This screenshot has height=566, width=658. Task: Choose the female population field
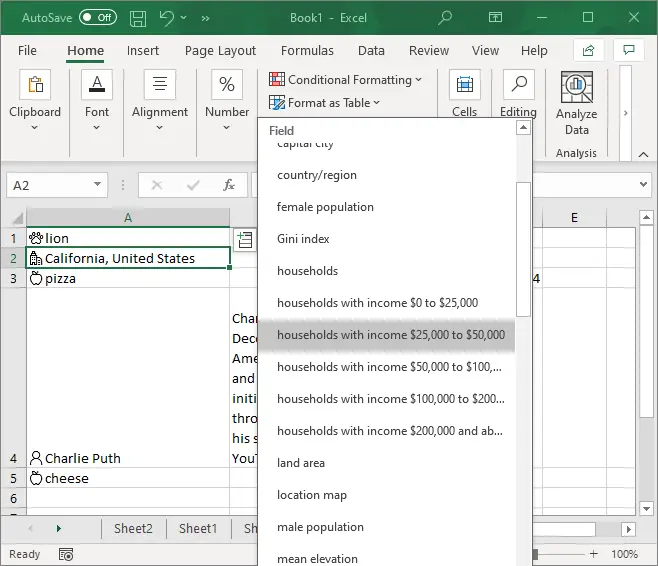click(x=386, y=207)
